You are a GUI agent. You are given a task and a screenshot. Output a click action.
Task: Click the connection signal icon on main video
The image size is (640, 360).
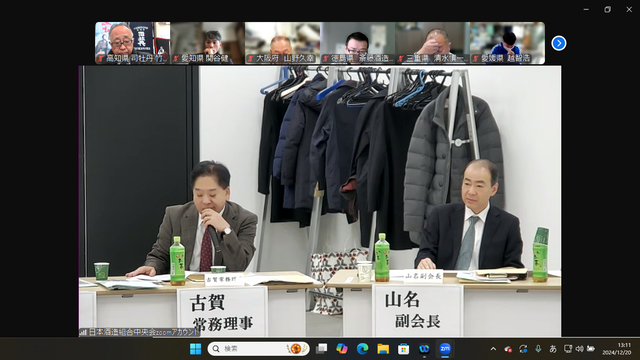[x=83, y=332]
